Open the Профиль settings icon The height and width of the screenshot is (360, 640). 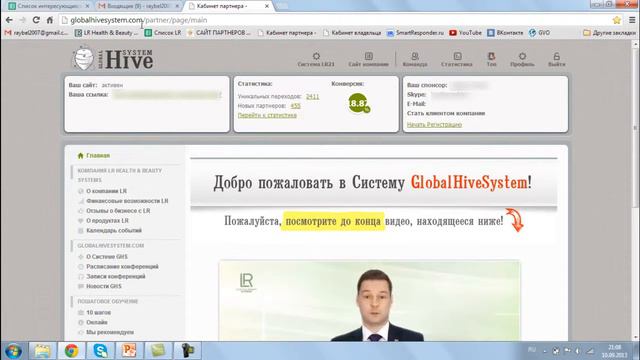[522, 59]
